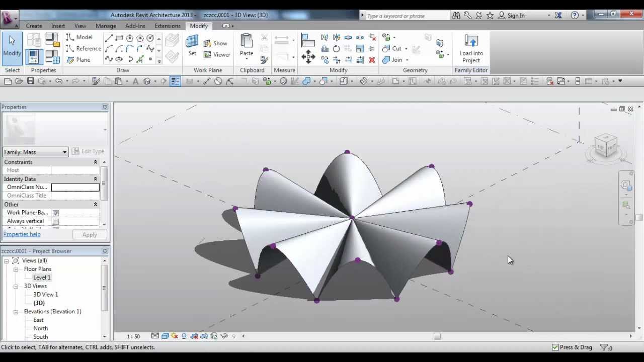Select the Rotate tool
The width and height of the screenshot is (644, 362).
click(336, 49)
